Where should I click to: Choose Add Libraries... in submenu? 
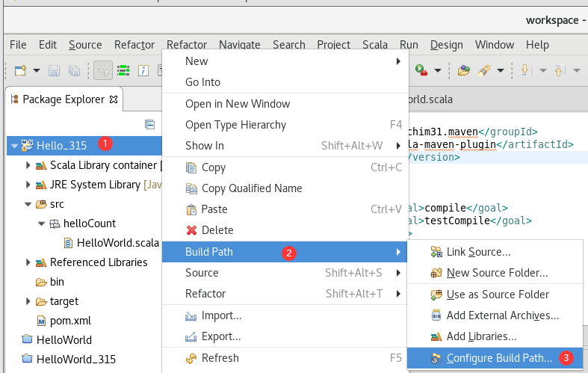pyautogui.click(x=495, y=336)
